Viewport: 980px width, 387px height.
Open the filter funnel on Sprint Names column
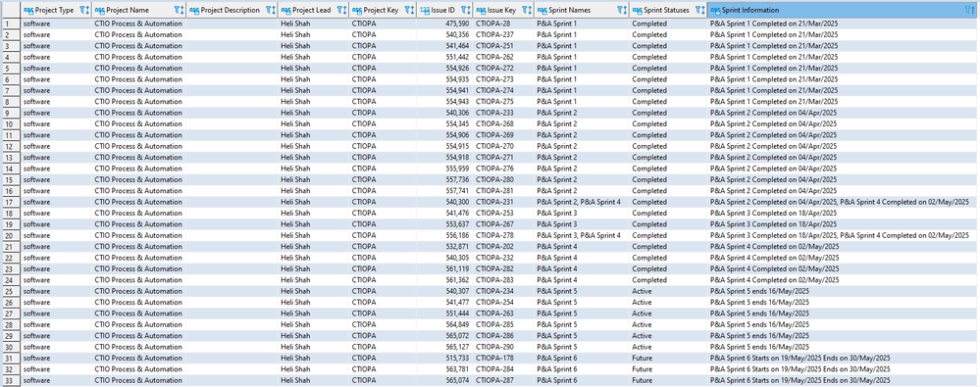[x=619, y=10]
